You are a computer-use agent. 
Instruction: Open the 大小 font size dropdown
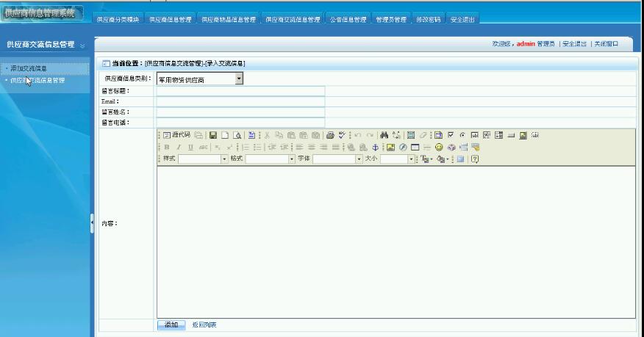411,159
